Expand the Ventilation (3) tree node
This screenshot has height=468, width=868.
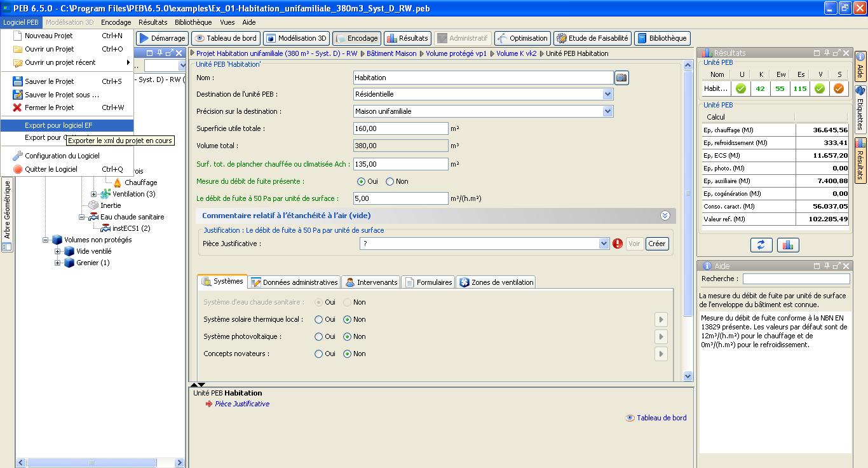(x=94, y=194)
